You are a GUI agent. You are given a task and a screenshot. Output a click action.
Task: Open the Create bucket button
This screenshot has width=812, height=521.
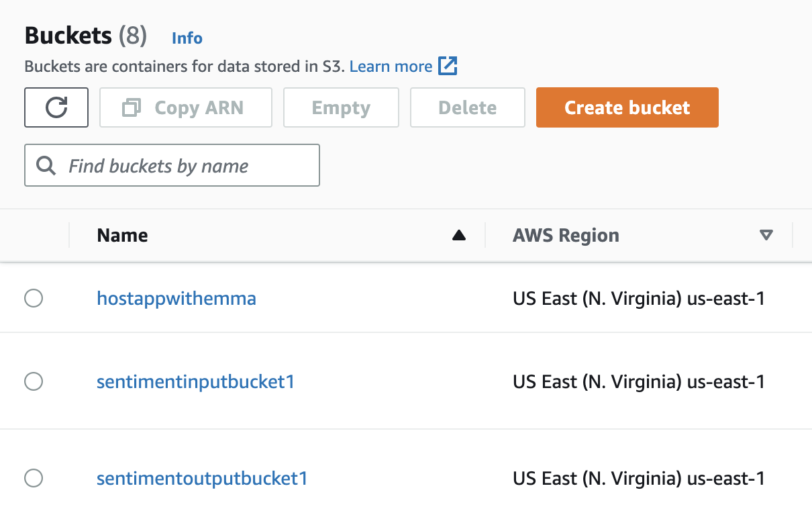[627, 107]
